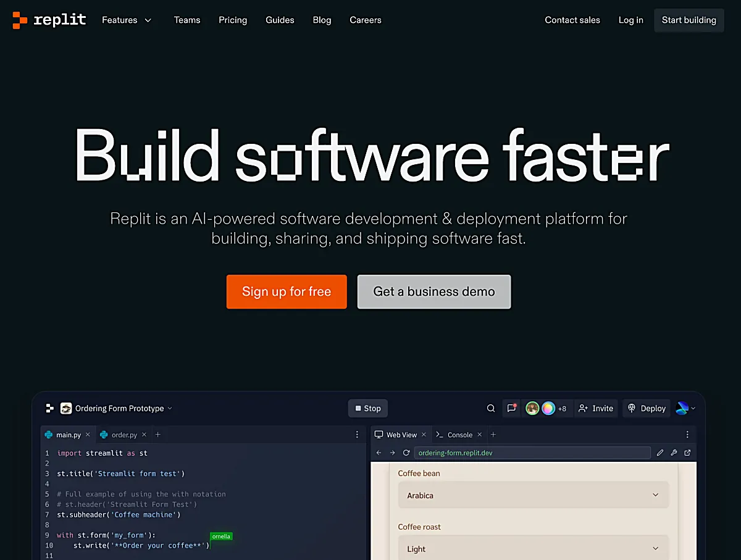Click the Replit logo in the header

tap(49, 20)
